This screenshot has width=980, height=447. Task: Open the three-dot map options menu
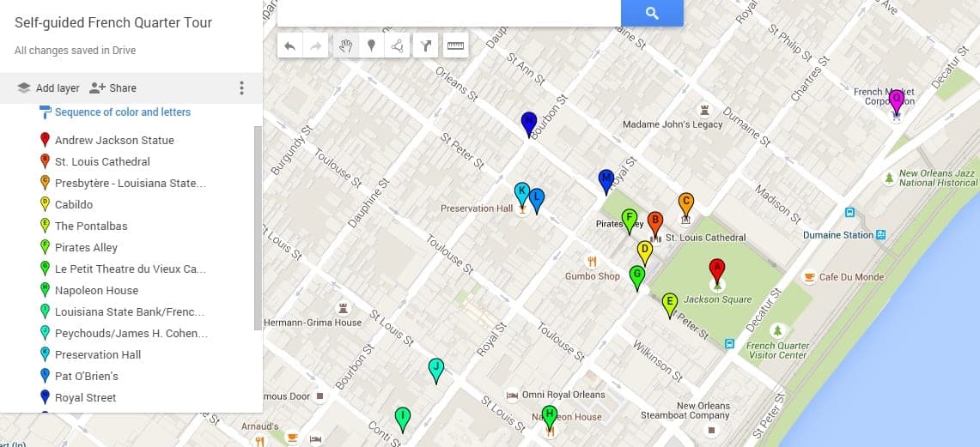pyautogui.click(x=242, y=88)
